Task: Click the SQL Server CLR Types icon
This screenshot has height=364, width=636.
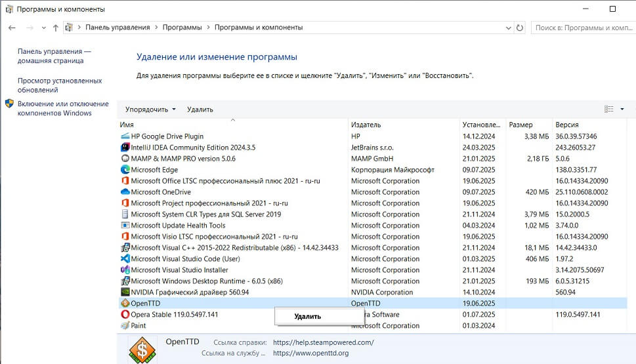Action: pos(125,214)
